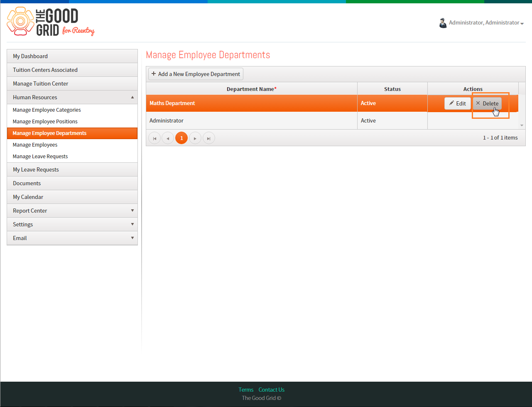This screenshot has height=407, width=532.
Task: Click the administrator avatar icon
Action: click(443, 23)
